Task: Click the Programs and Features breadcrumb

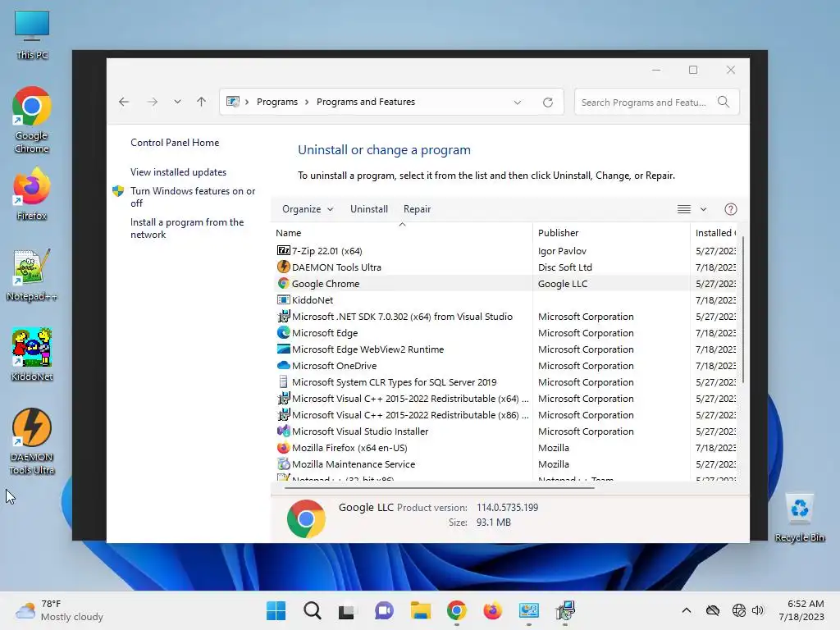Action: pos(365,102)
